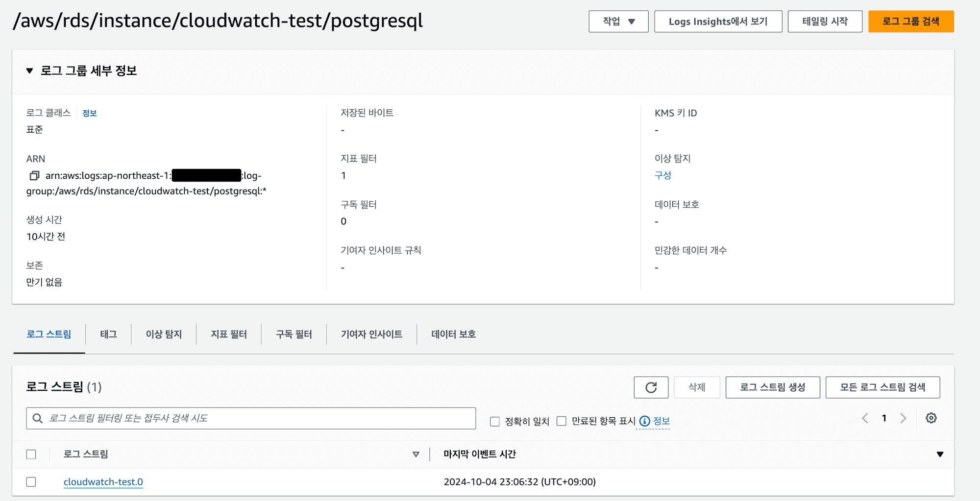Click the refresh log streams icon button
The width and height of the screenshot is (980, 501).
click(x=651, y=387)
